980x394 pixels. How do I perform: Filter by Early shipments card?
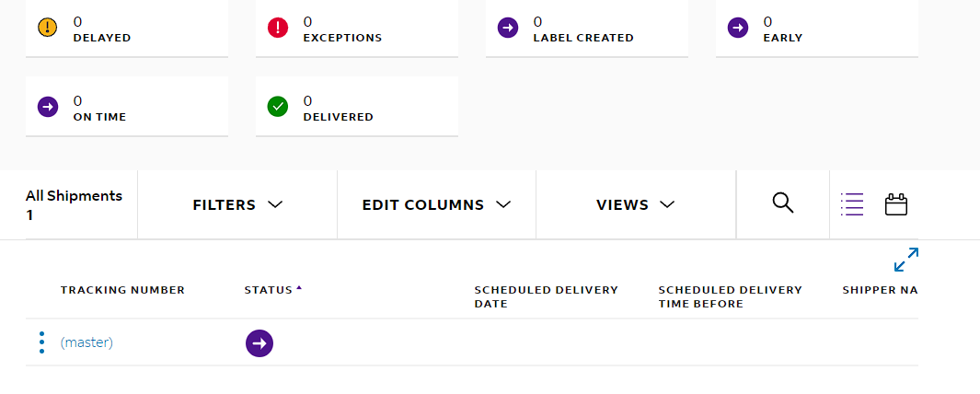point(817,29)
